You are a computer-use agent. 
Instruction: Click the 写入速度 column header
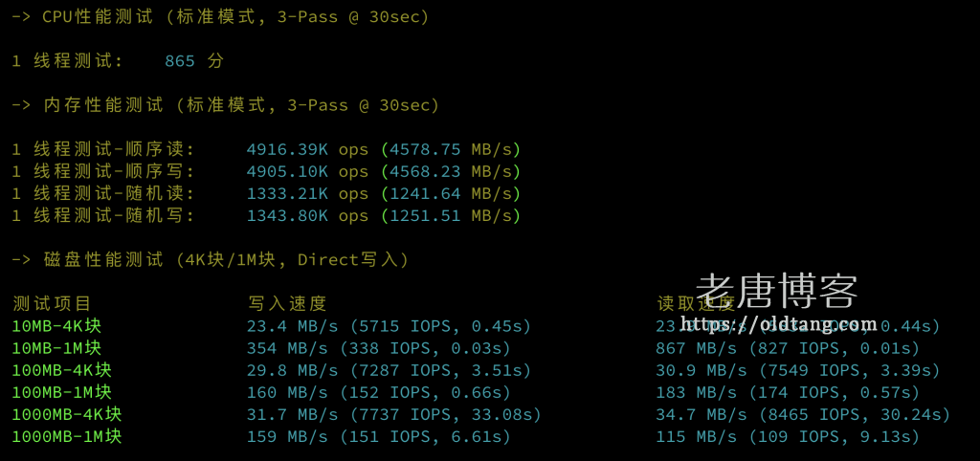pos(287,303)
